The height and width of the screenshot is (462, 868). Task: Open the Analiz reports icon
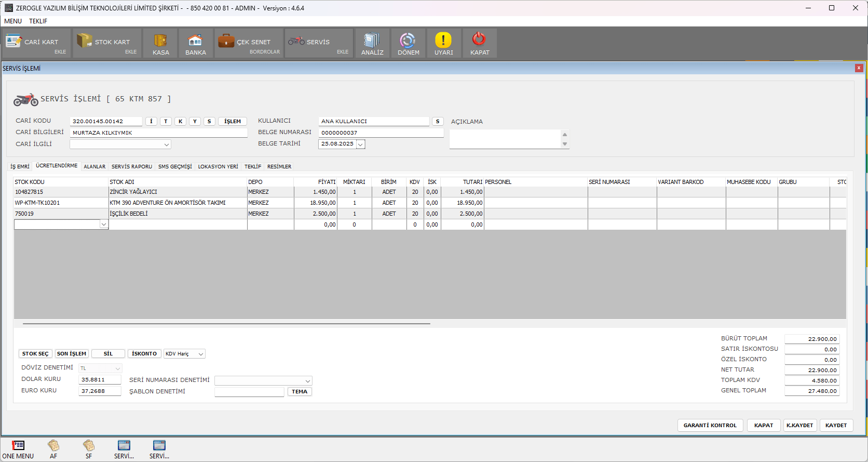tap(372, 41)
